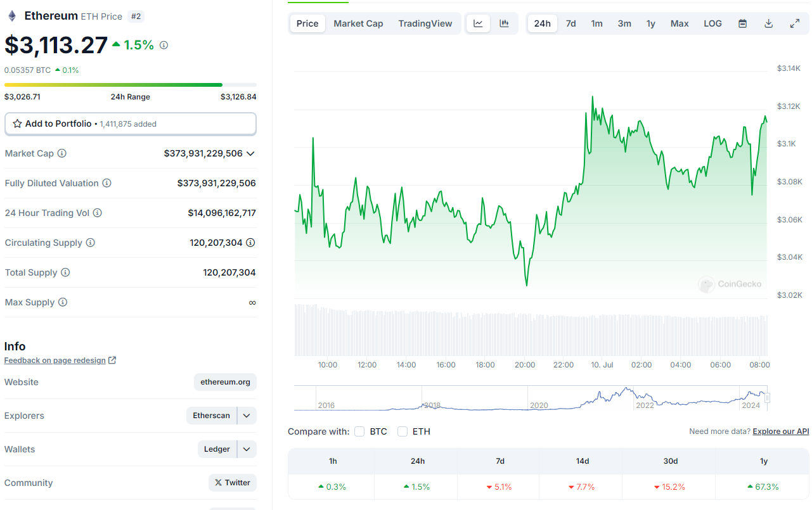812x510 pixels.
Task: Open the TradingView tab
Action: pyautogui.click(x=425, y=23)
